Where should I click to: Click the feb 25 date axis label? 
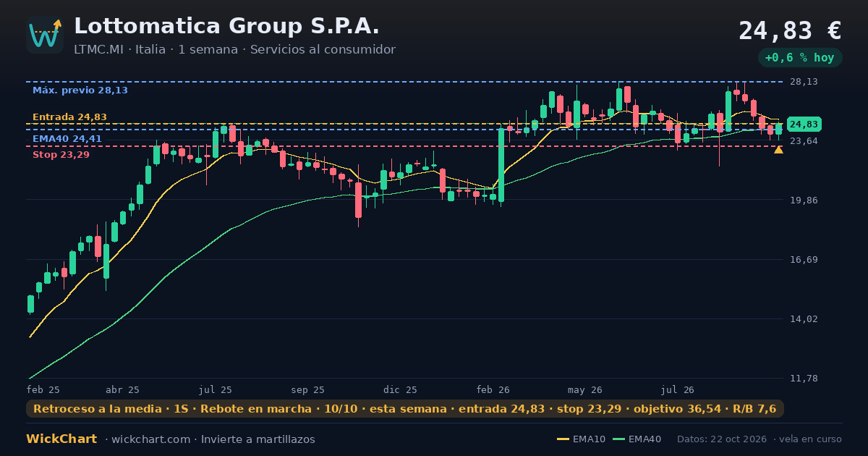(43, 390)
